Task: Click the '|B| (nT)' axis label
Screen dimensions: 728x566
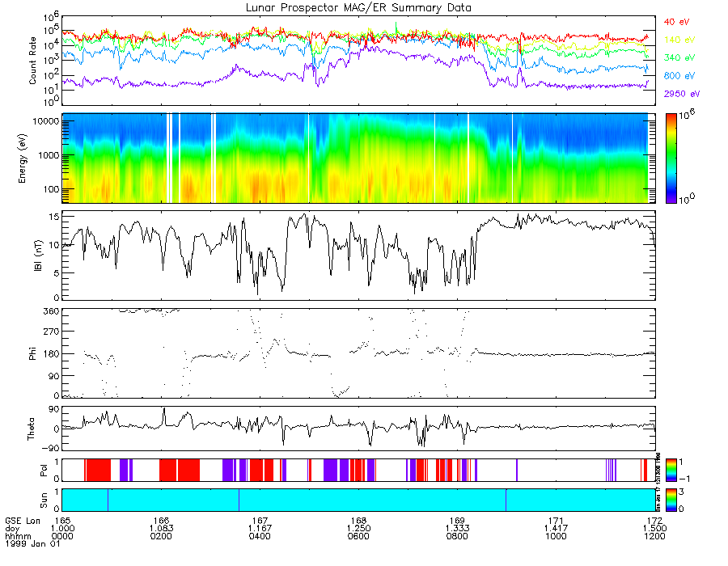Action: [x=38, y=256]
